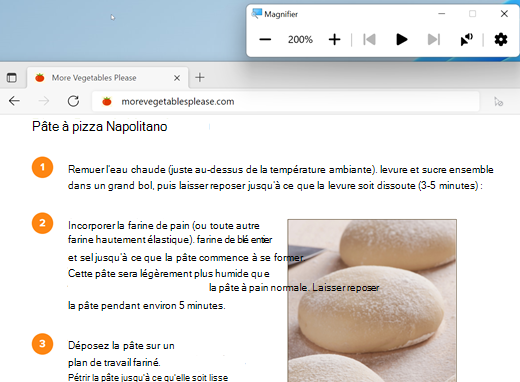
Task: Click text 'Incorporer la farine de pain'
Action: [129, 226]
